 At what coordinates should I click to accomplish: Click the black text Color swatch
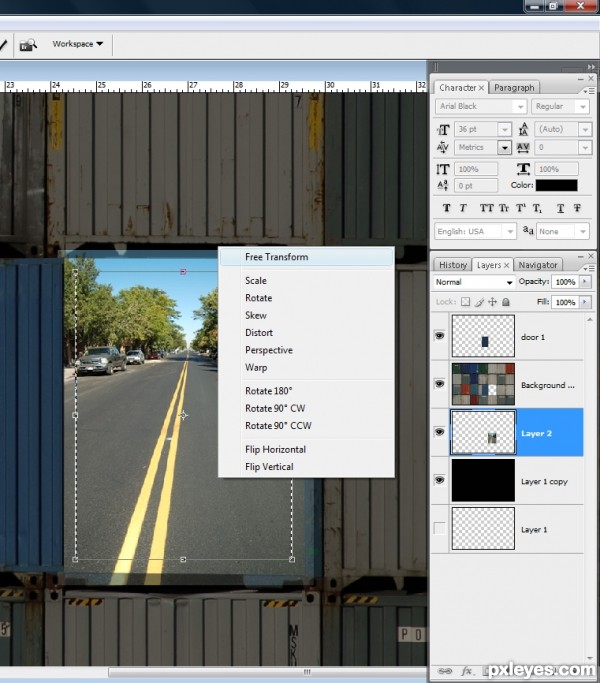coord(556,186)
